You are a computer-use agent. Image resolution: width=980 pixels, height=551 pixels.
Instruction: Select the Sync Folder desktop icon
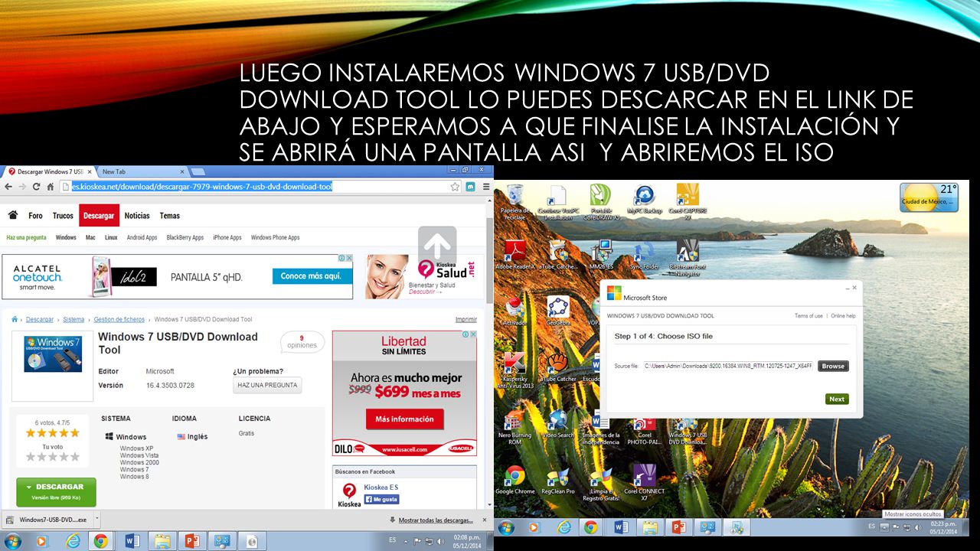coord(645,255)
